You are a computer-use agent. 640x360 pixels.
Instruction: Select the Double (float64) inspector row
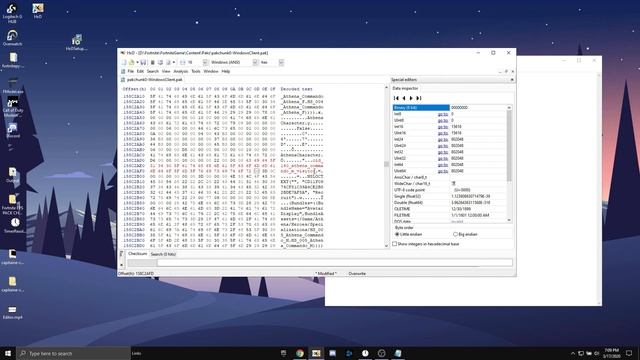click(x=450, y=202)
